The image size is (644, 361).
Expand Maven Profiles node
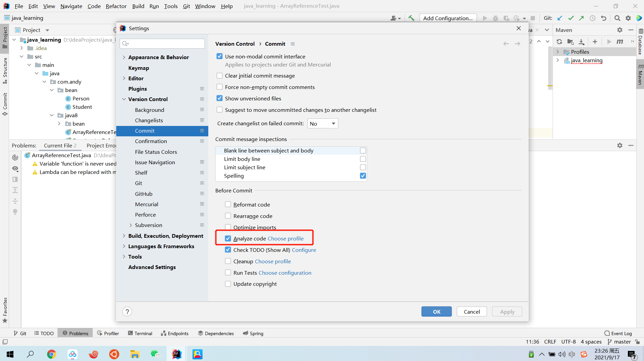point(558,52)
